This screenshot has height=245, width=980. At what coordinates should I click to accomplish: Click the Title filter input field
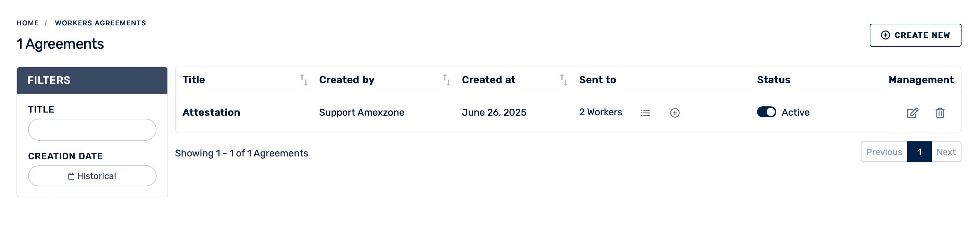(x=92, y=130)
